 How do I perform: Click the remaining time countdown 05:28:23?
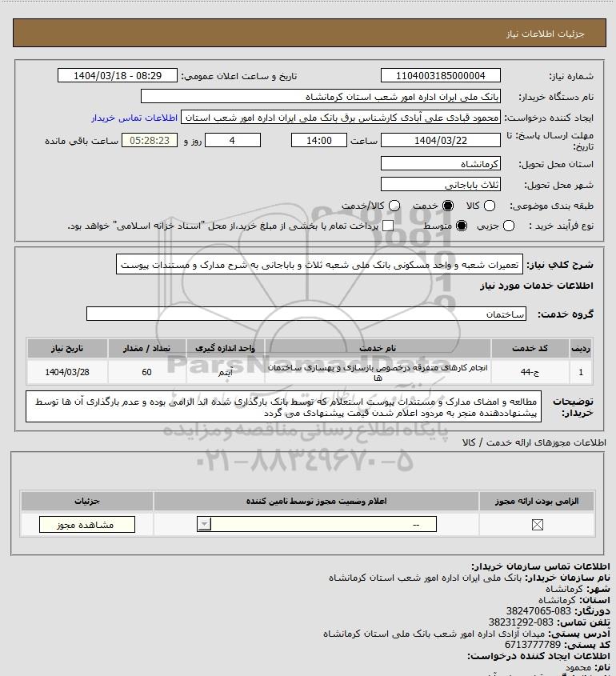point(150,140)
